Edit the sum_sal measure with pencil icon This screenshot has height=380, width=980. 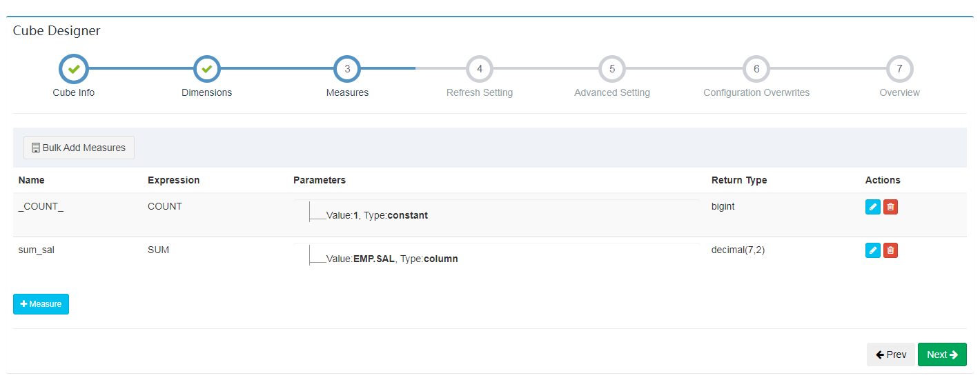(x=872, y=250)
